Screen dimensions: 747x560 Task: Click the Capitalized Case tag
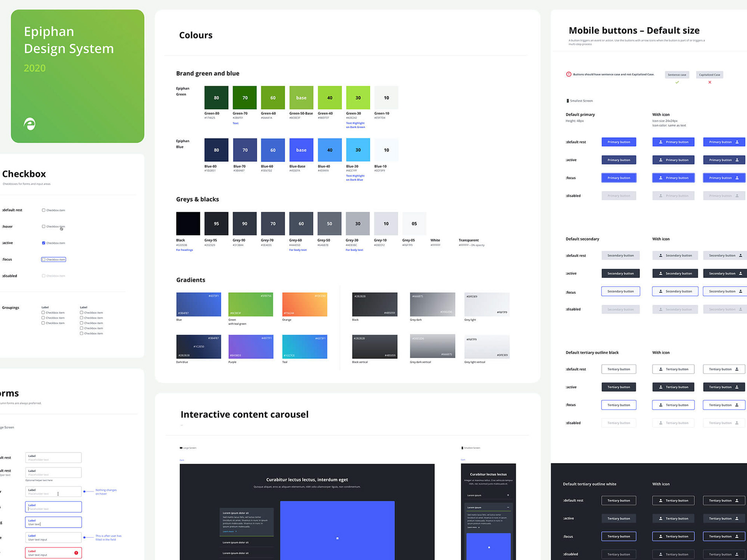709,75
